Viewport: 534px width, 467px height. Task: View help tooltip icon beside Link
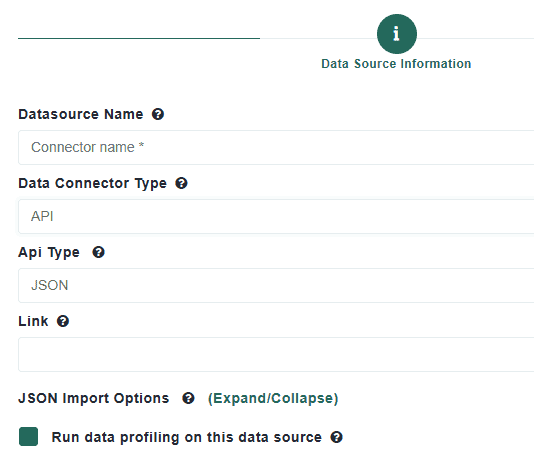pos(63,321)
